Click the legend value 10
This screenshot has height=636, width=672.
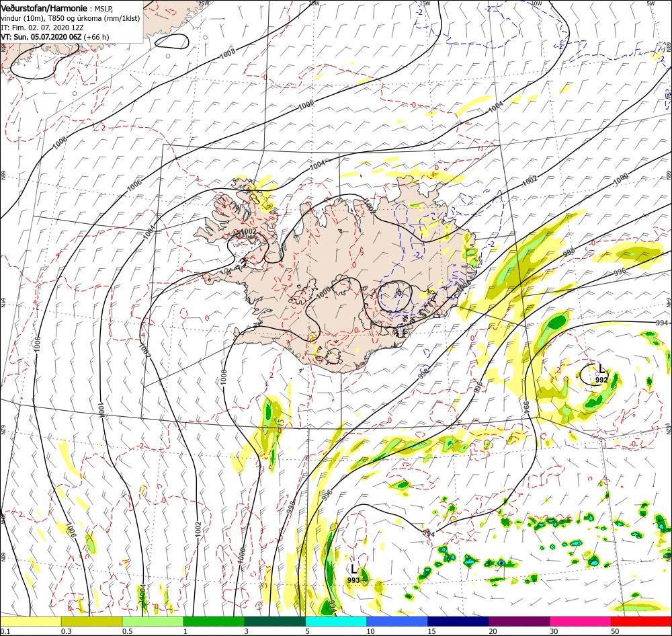tap(371, 631)
